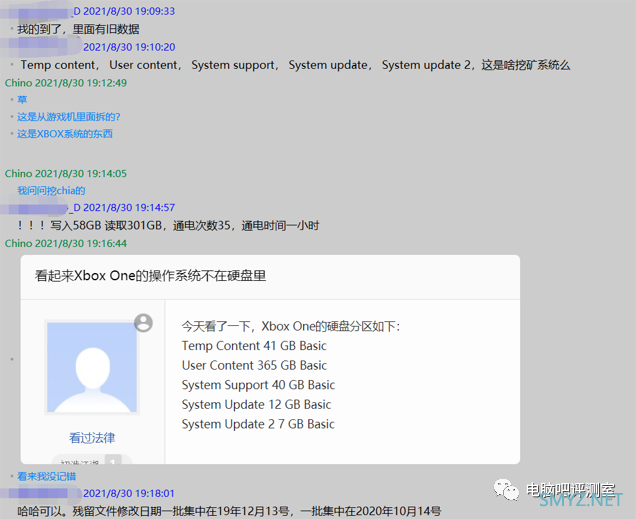Click the line User Content 365 GB Basic
This screenshot has width=636, height=519.
tap(254, 365)
